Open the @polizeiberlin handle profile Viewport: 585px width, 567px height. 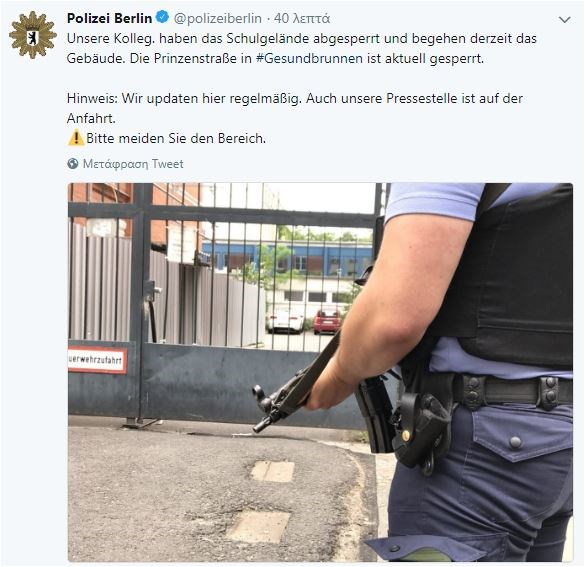[x=218, y=18]
